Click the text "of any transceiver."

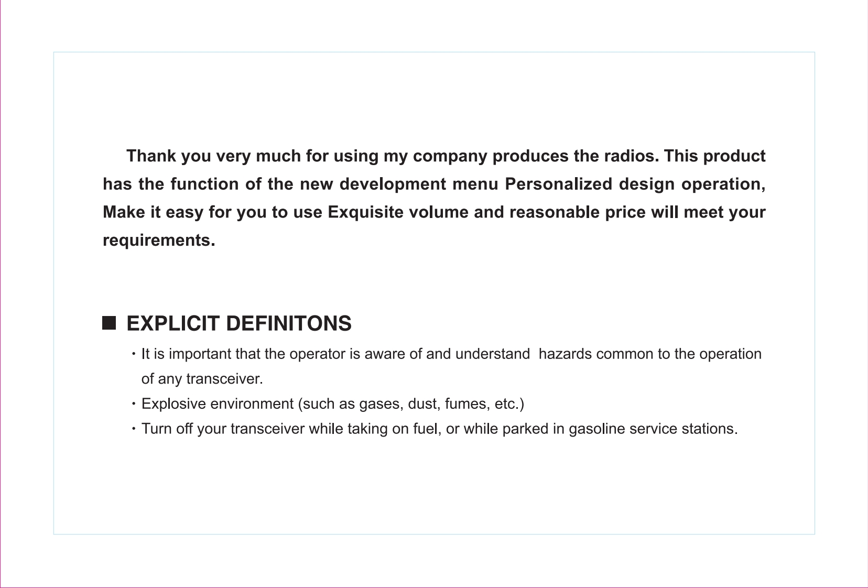[202, 379]
